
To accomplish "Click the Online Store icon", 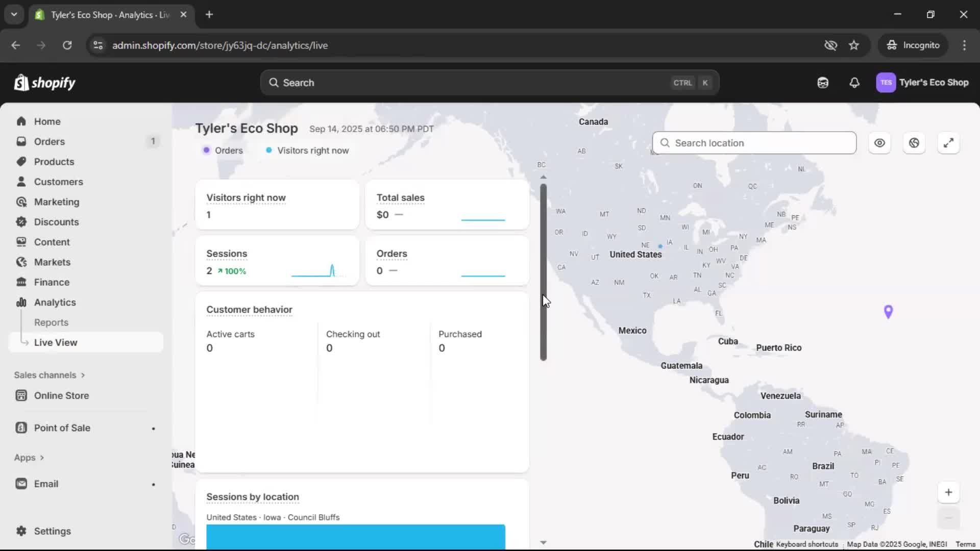I will coord(21,395).
